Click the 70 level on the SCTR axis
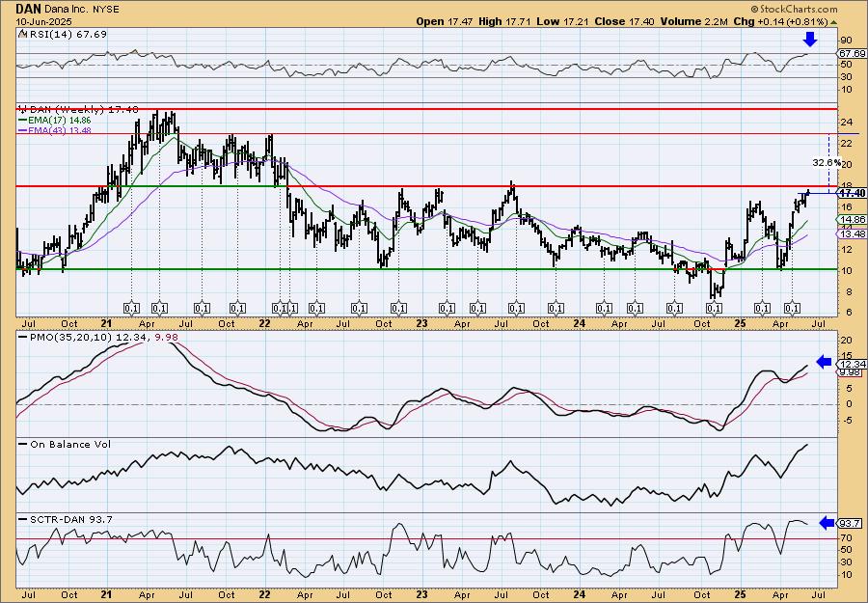Screen dimensions: 868x603 click(x=846, y=537)
